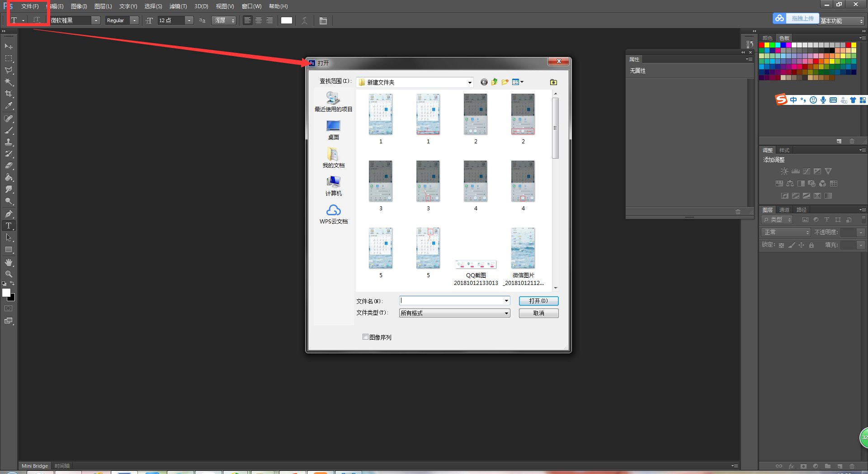Choose the Magic Wand tool
868x474 pixels.
pos(9,82)
